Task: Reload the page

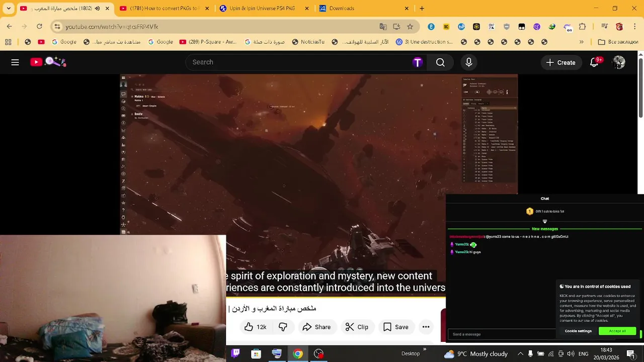Action: (39, 27)
